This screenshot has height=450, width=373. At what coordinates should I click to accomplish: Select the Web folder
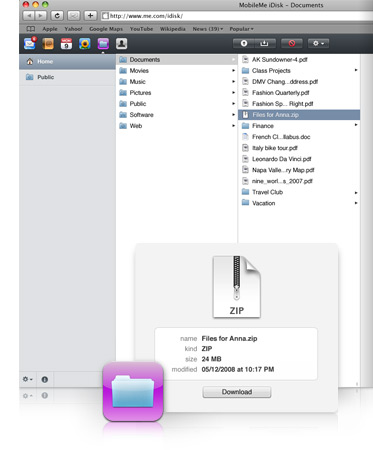point(177,126)
